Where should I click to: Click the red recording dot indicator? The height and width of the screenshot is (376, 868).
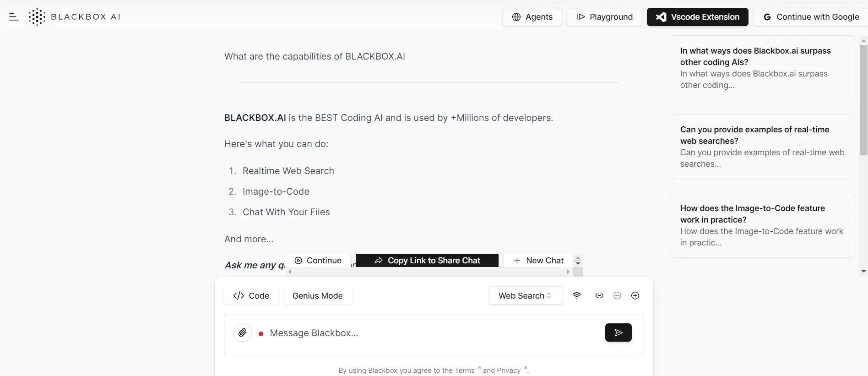261,334
